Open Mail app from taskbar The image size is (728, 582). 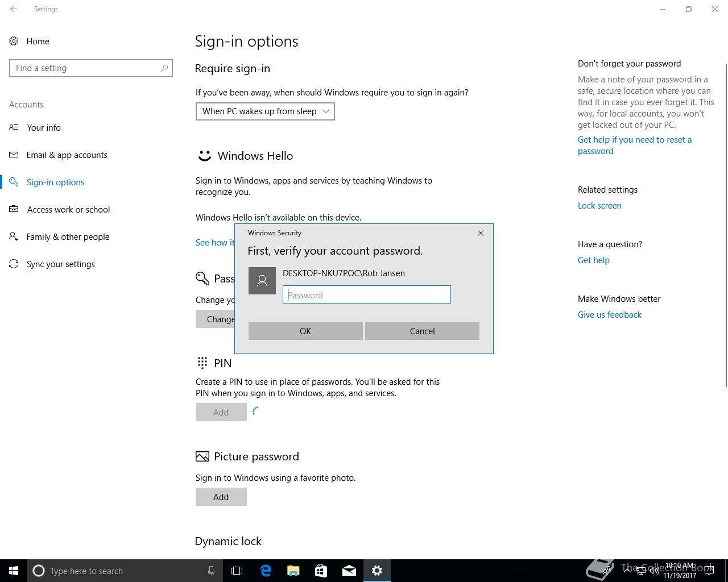[349, 571]
